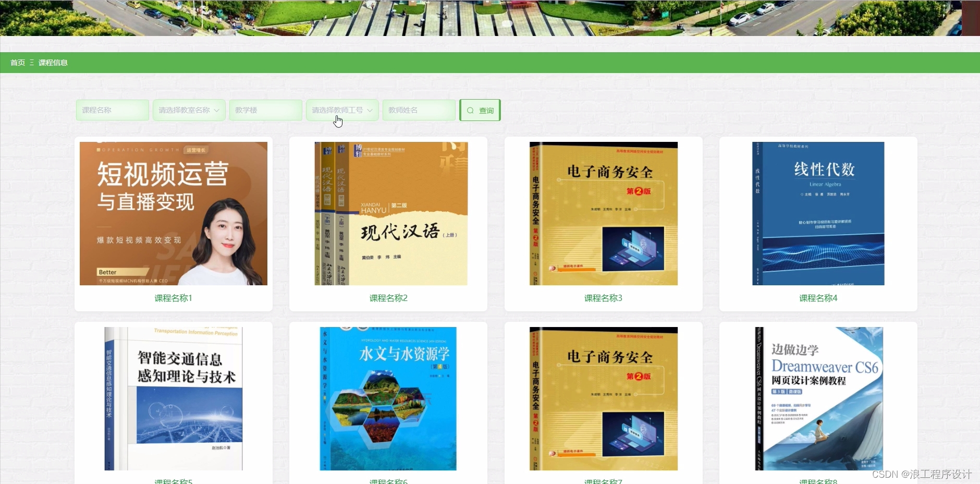
Task: Focus the 教学楼 input field
Action: [266, 110]
